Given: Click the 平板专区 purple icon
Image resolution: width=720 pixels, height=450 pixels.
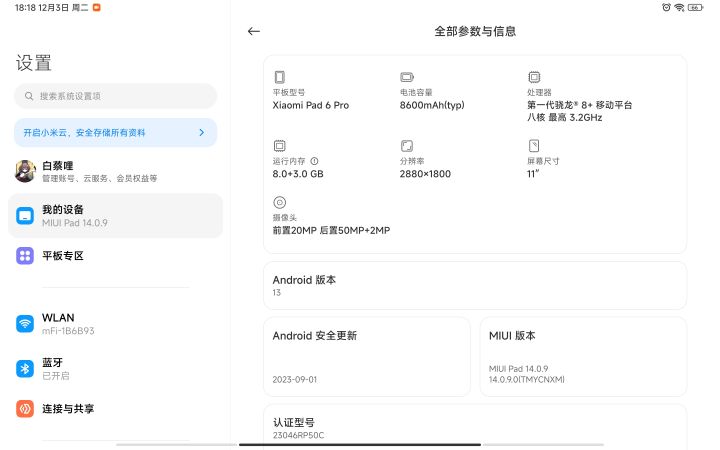Looking at the screenshot, I should 25,255.
